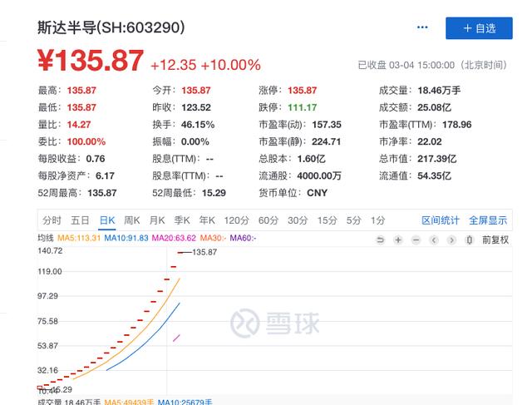Click the 成交额 value 25.08亿

(434, 107)
